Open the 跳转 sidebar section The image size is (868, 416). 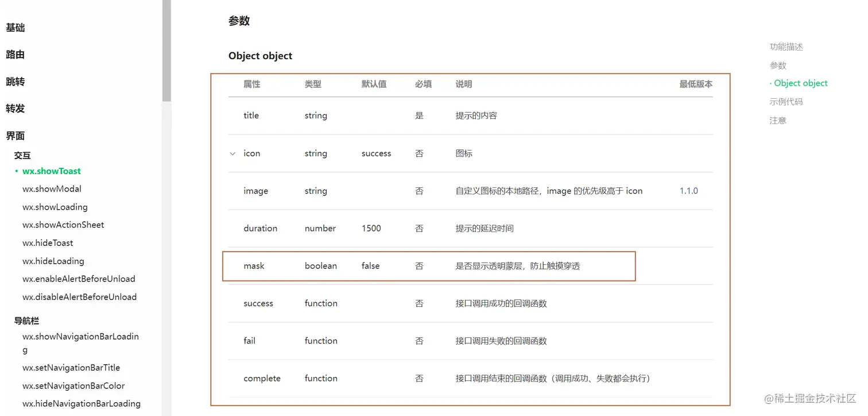pyautogui.click(x=15, y=82)
